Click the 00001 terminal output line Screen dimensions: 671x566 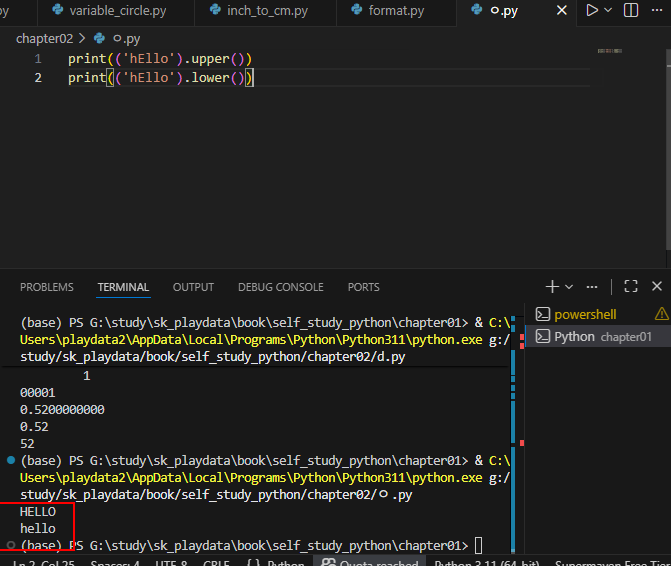tap(38, 393)
